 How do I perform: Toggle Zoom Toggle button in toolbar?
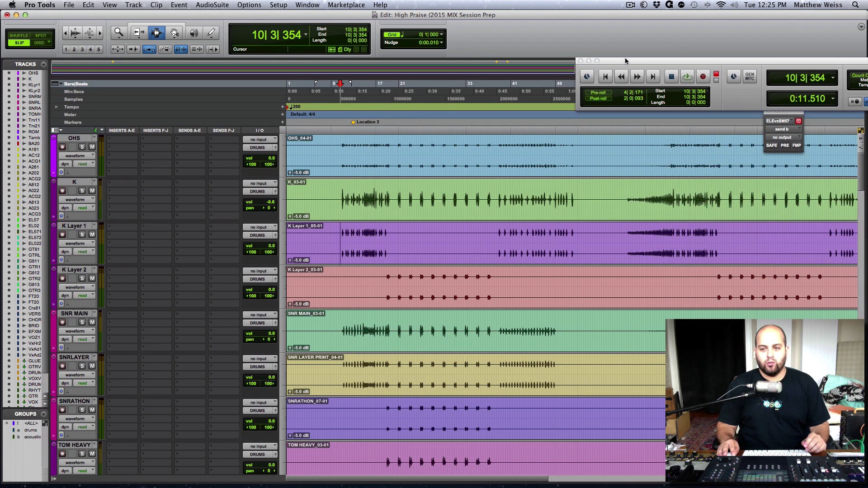(118, 49)
